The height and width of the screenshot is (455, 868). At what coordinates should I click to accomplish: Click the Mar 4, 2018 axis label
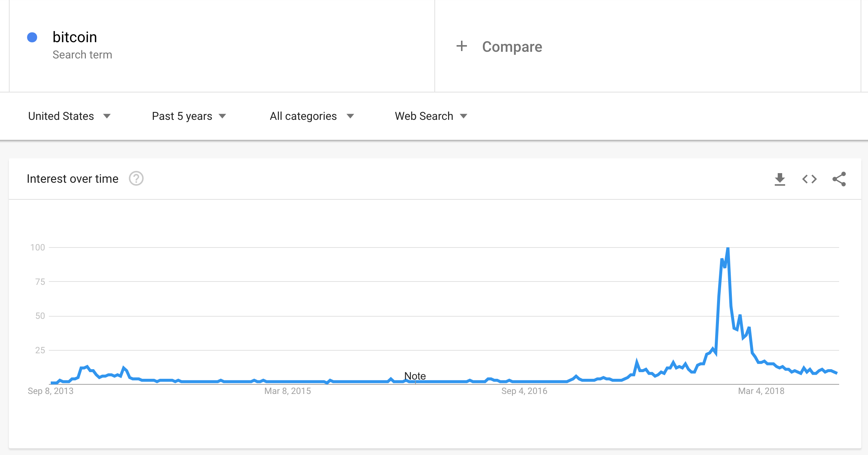click(761, 391)
